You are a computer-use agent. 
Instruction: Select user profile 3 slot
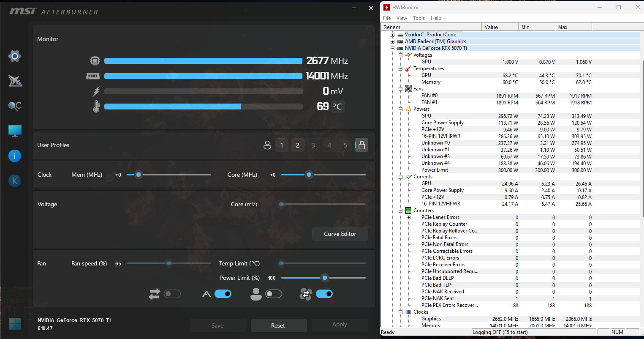(x=313, y=145)
